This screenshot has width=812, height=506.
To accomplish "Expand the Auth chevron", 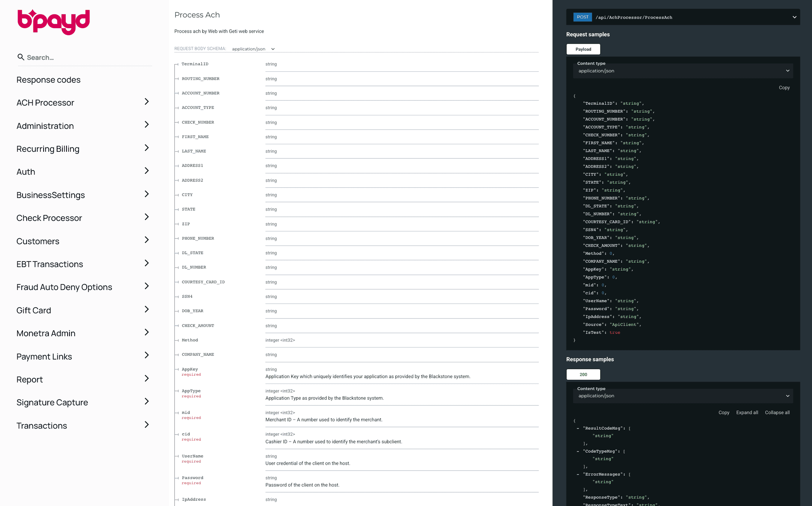I will 147,171.
